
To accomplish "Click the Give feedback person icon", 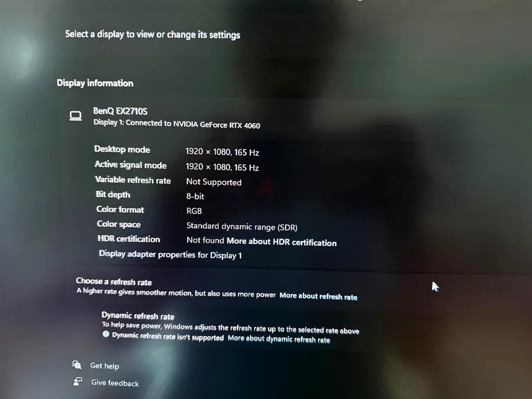I will pos(78,382).
